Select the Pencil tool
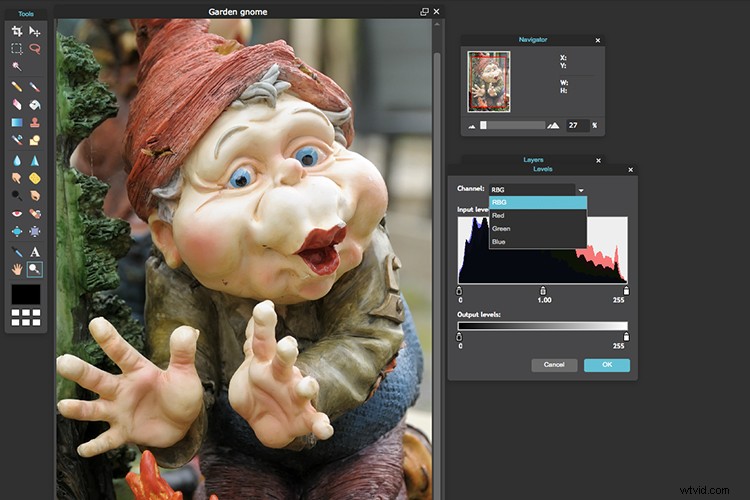 pos(17,87)
